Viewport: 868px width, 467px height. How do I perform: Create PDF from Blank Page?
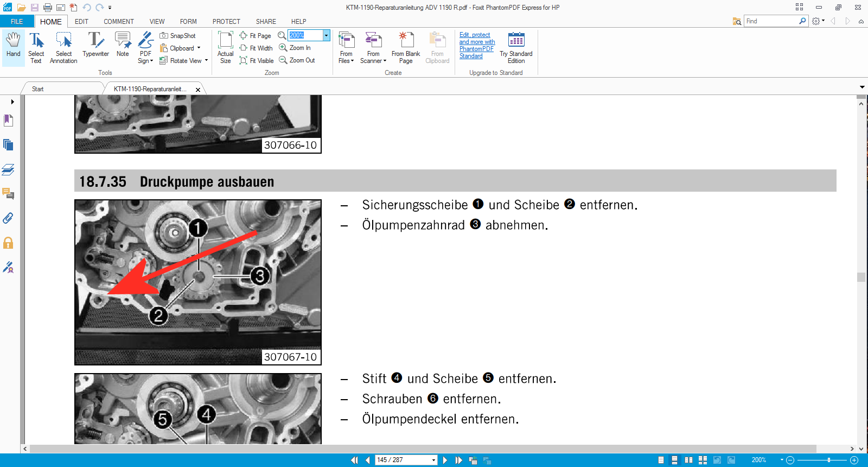pos(406,48)
